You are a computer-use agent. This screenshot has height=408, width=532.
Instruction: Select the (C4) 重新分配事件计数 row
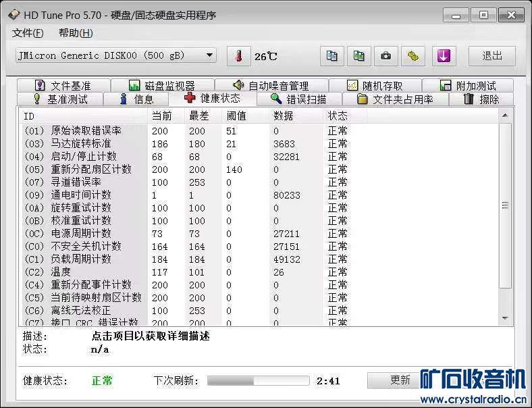259,285
